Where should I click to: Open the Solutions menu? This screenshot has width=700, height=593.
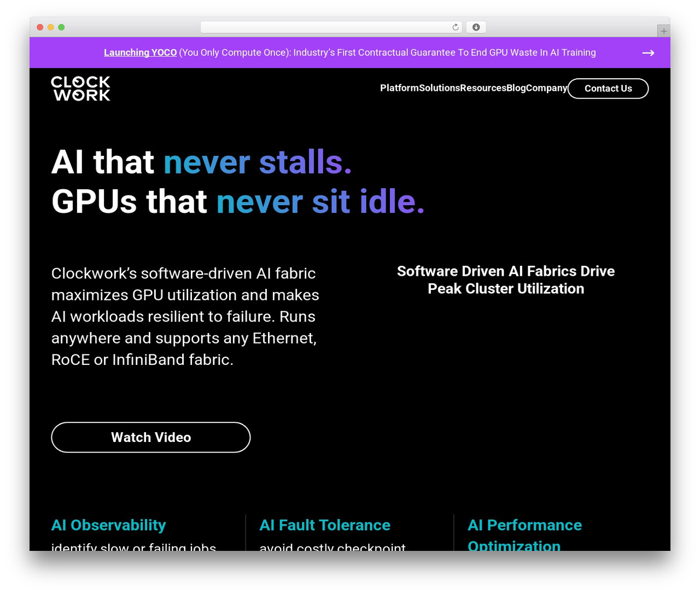click(x=440, y=88)
